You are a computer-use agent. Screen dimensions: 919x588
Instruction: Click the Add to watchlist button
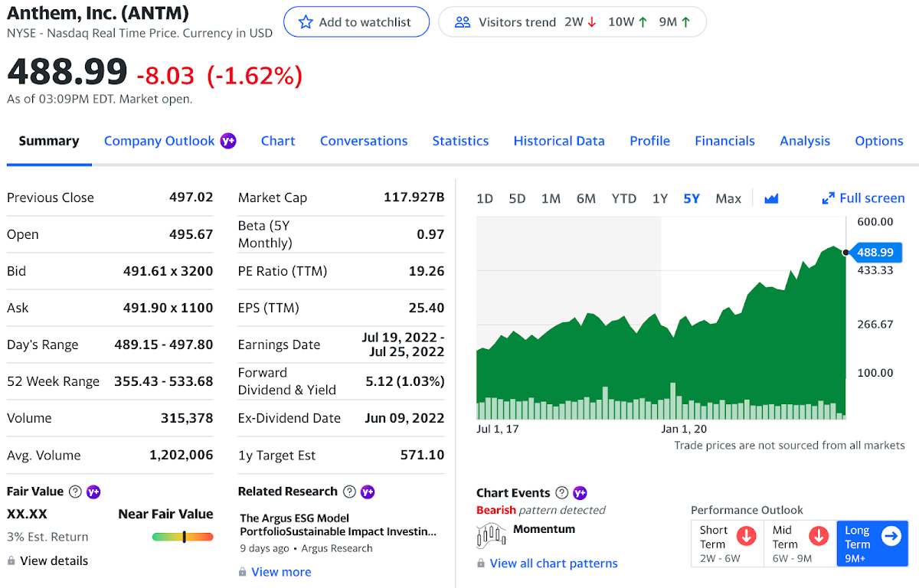click(x=356, y=22)
